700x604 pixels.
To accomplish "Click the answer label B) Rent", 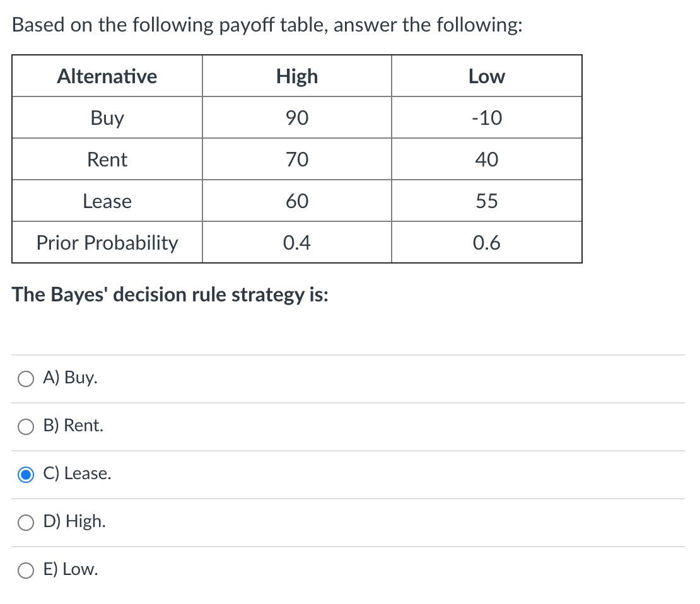I will pos(73,426).
